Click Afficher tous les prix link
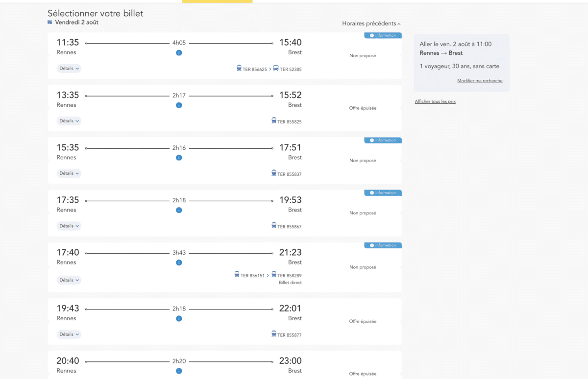The width and height of the screenshot is (588, 379). pyautogui.click(x=435, y=101)
